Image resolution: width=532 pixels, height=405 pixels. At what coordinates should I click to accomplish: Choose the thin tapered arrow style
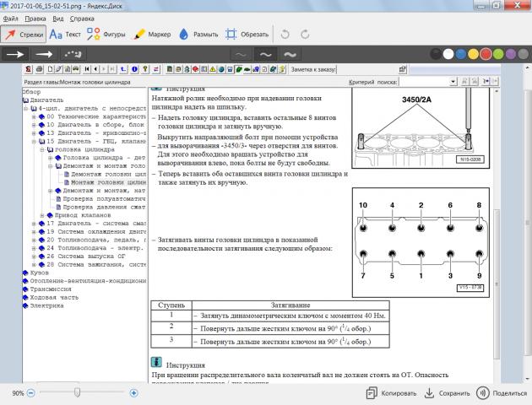click(x=45, y=54)
